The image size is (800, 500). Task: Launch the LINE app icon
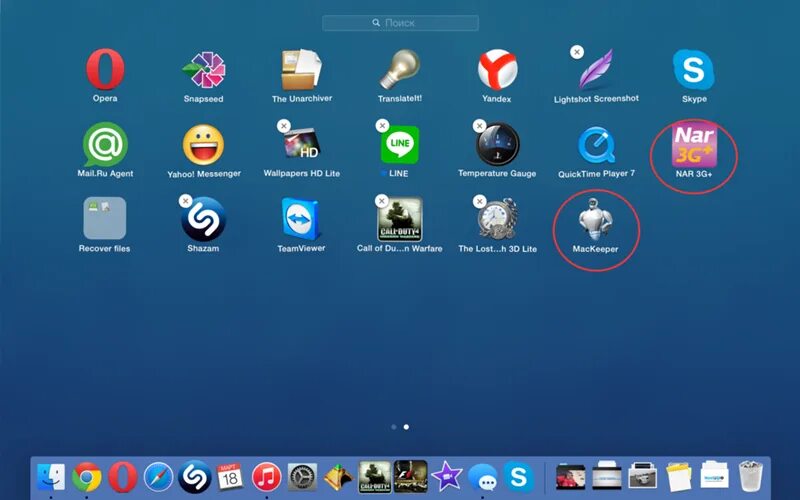coord(400,145)
